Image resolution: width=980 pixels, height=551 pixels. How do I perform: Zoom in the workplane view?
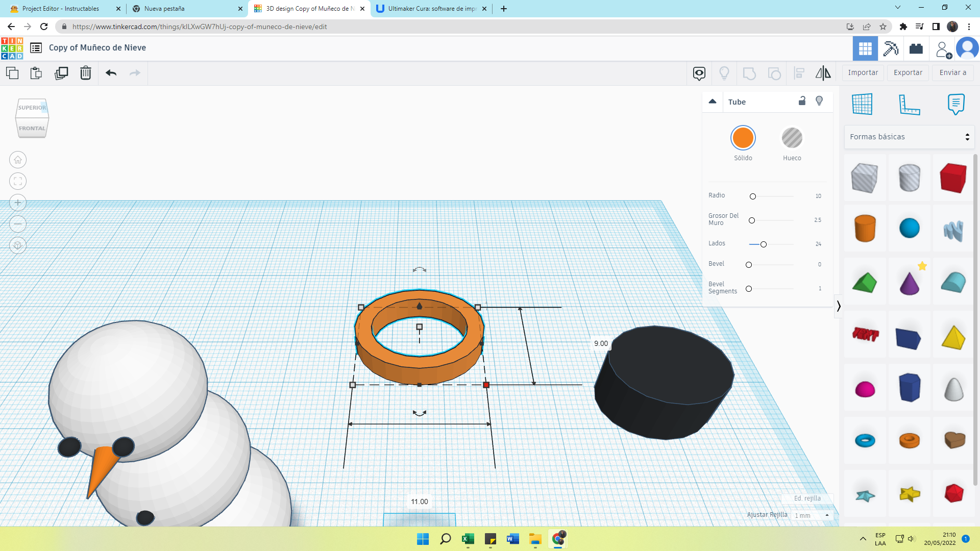pos(18,203)
